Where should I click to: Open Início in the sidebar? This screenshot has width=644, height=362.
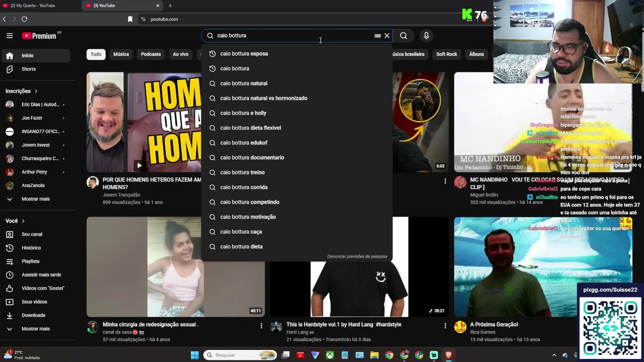36,55
